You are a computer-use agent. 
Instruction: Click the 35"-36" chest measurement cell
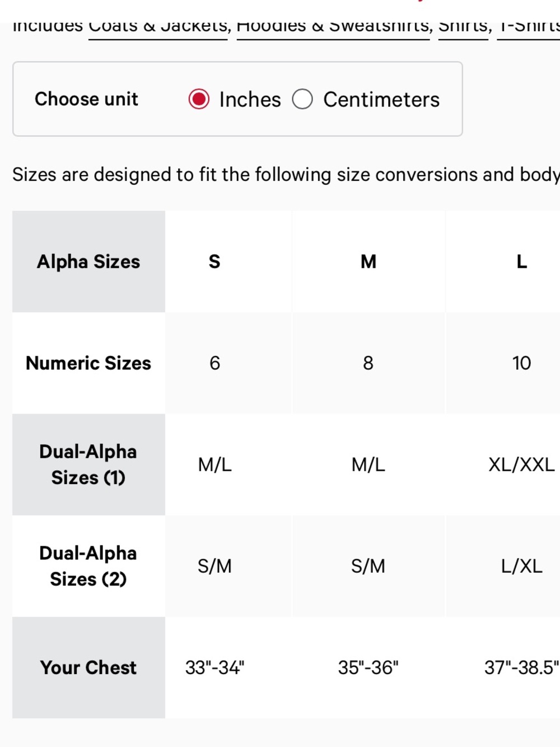[368, 667]
